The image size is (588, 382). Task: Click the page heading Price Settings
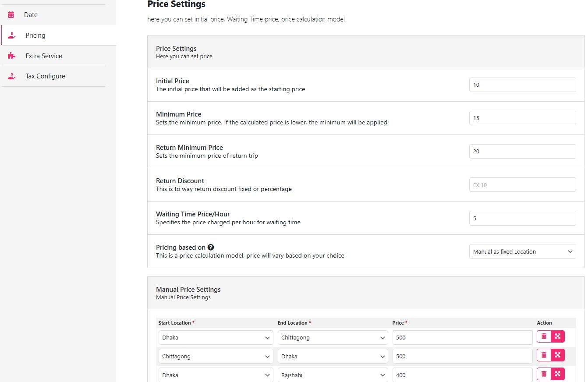(177, 4)
